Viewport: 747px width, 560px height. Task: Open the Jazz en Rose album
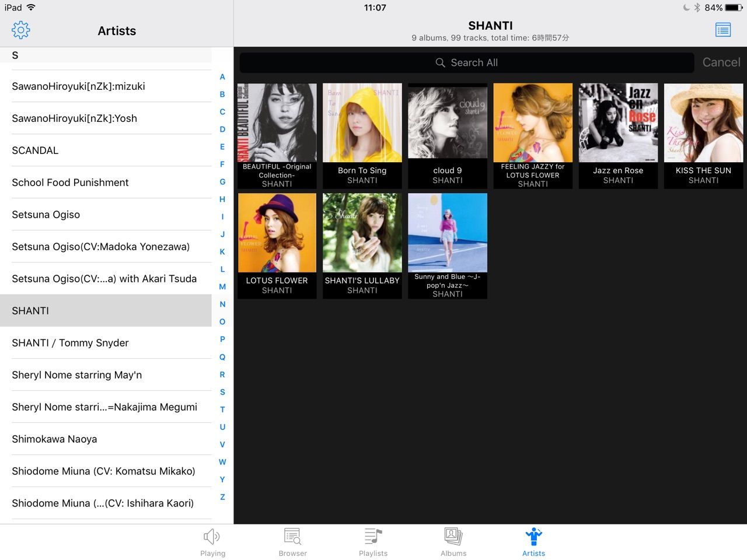click(x=618, y=136)
